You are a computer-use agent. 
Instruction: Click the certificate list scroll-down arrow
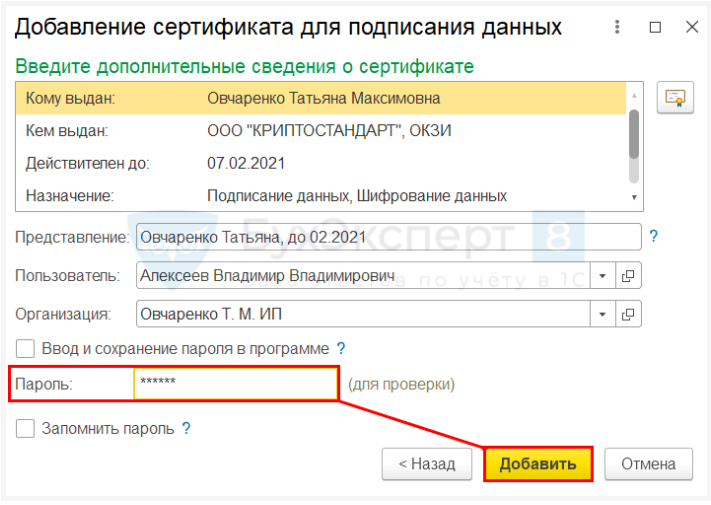[x=634, y=197]
